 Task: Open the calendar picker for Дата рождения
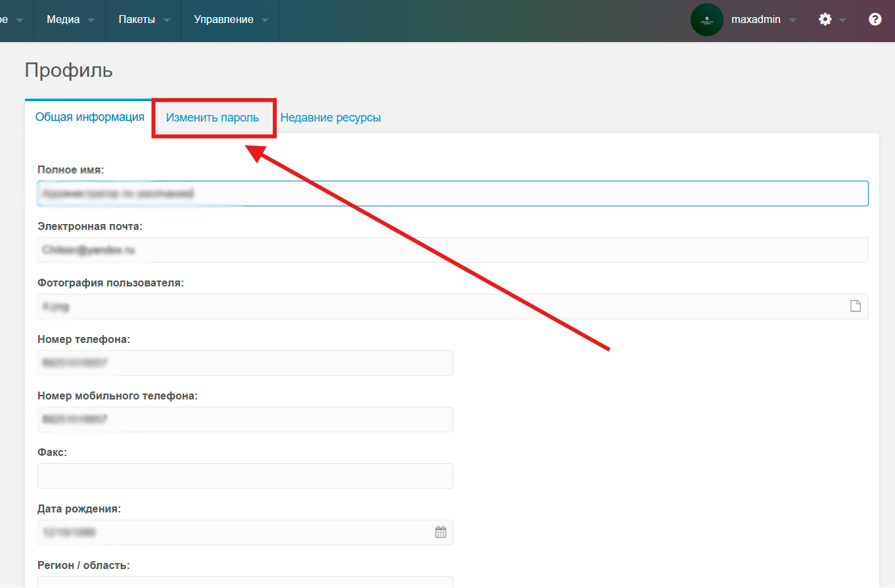(441, 532)
